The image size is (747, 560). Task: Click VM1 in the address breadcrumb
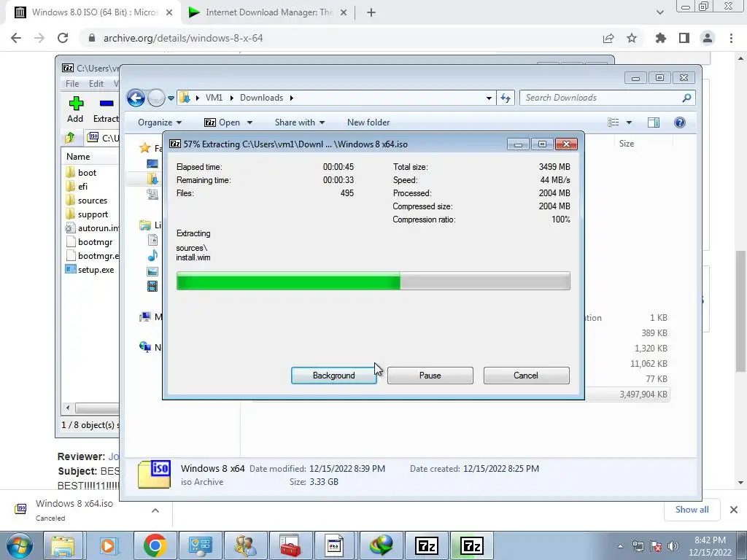(x=214, y=98)
